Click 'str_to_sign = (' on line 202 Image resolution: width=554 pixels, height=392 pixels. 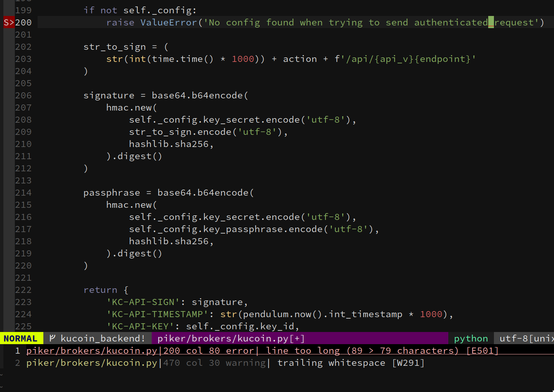point(126,47)
